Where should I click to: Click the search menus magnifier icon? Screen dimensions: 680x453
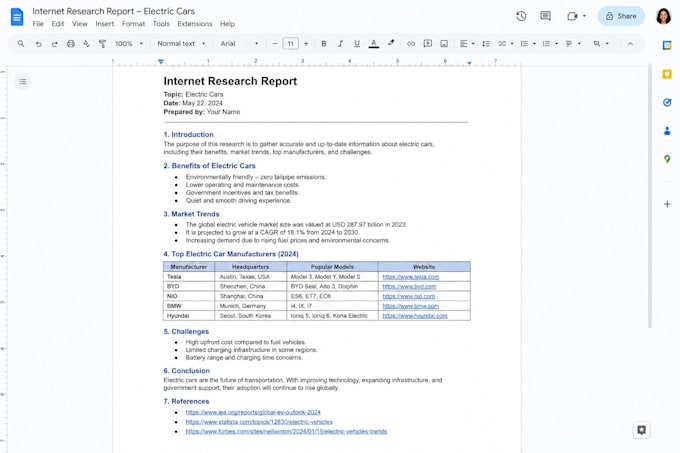pyautogui.click(x=21, y=43)
